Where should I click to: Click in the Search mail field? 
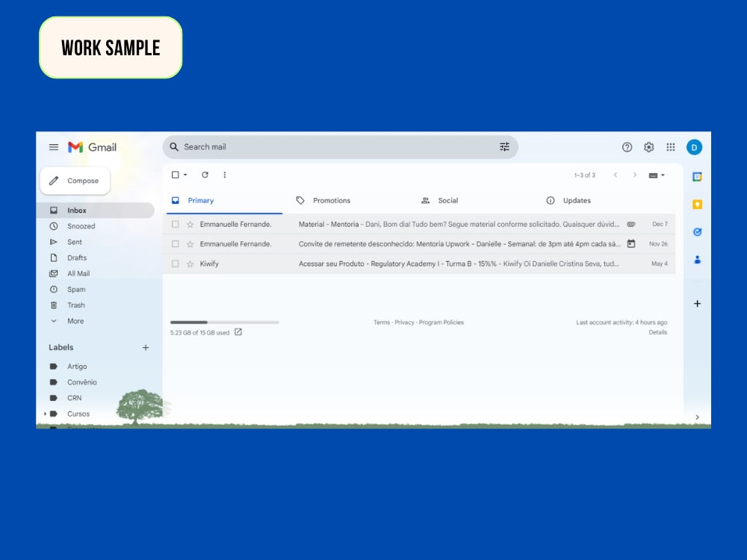(340, 146)
